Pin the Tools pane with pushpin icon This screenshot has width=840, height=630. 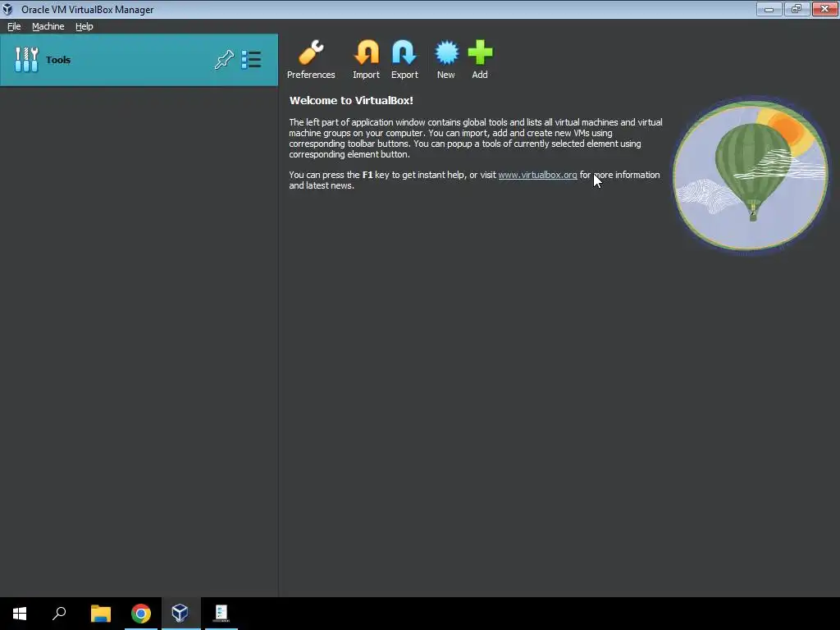point(224,59)
